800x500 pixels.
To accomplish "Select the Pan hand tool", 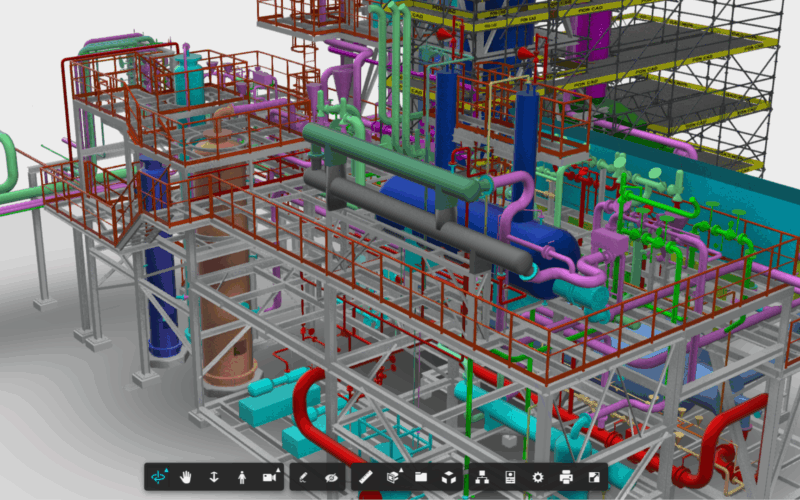I will pos(187,478).
